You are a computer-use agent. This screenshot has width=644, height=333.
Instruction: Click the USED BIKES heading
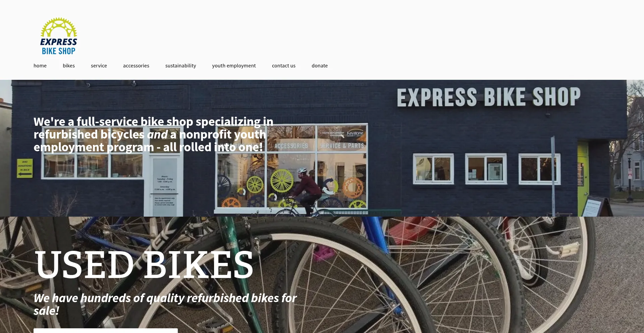coord(144,265)
